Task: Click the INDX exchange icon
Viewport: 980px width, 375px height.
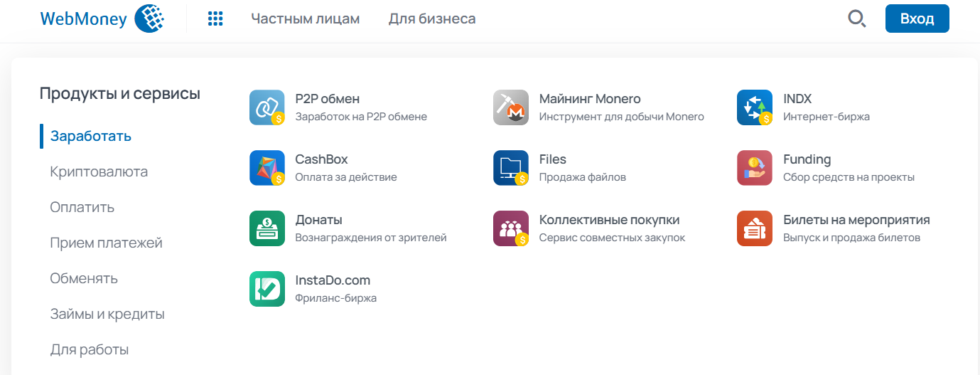Action: 755,107
